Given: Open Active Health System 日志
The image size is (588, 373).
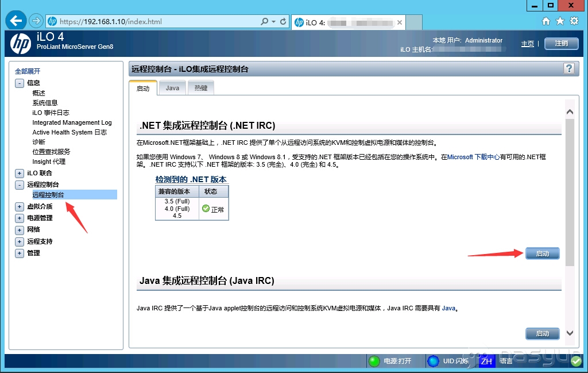Looking at the screenshot, I should pyautogui.click(x=69, y=132).
